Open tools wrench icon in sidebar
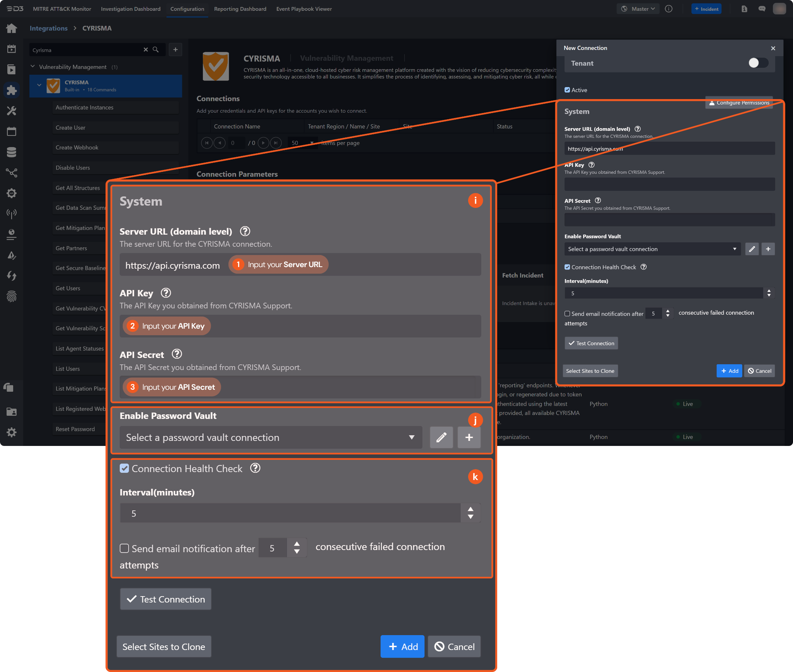Image resolution: width=793 pixels, height=672 pixels. tap(12, 111)
